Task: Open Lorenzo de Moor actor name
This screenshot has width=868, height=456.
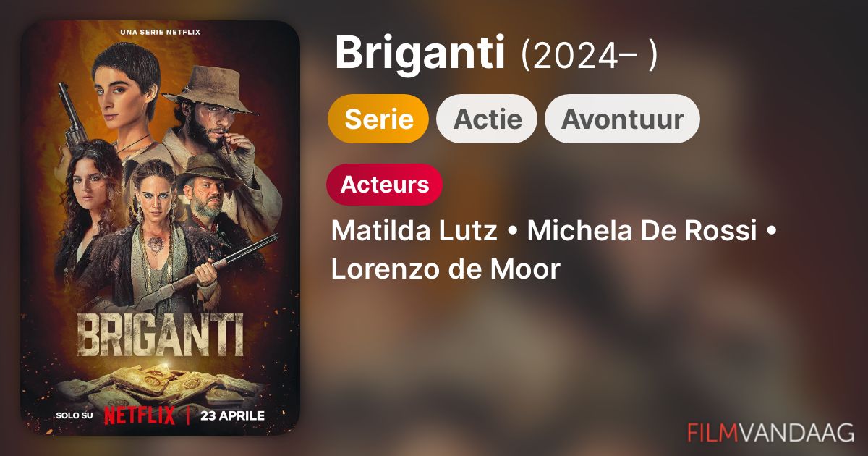Action: (x=446, y=269)
